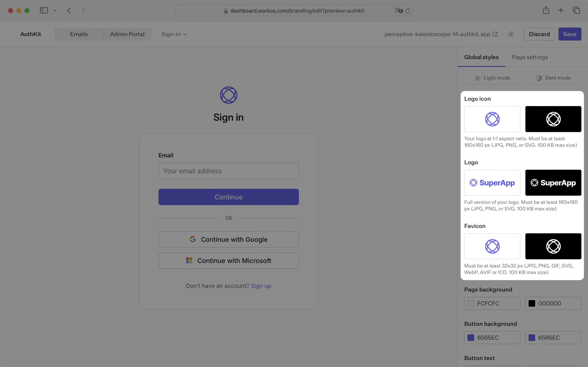Image resolution: width=588 pixels, height=367 pixels.
Task: Click the dark mode Favicon upload area
Action: pyautogui.click(x=553, y=246)
